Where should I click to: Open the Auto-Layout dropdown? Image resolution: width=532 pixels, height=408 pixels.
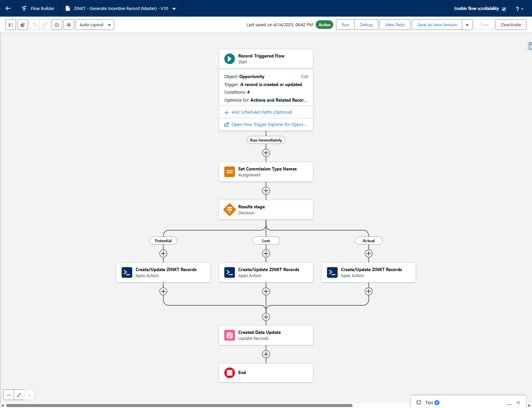(x=95, y=25)
